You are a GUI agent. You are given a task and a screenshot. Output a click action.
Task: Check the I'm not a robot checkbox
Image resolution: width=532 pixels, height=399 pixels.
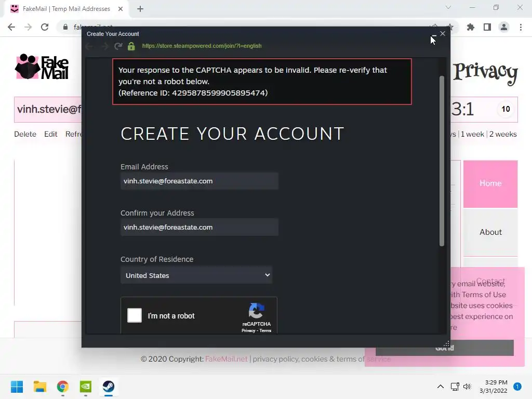[135, 315]
